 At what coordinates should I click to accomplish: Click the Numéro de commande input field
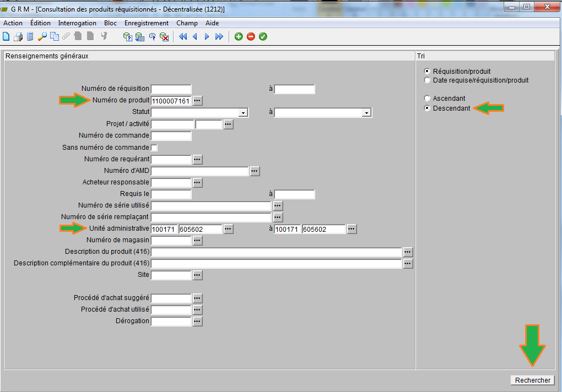click(x=171, y=136)
